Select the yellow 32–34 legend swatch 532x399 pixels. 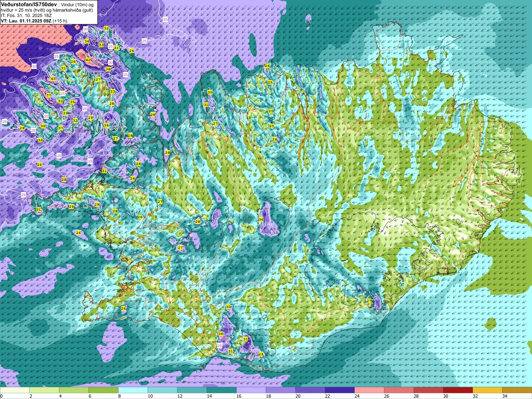(487, 390)
